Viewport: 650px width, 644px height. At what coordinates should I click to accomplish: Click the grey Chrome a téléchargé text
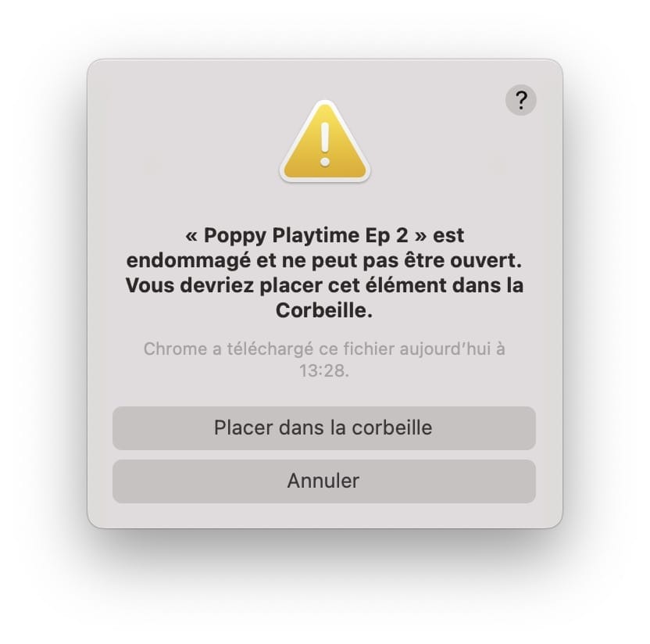click(323, 360)
